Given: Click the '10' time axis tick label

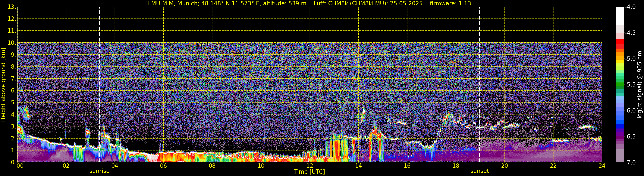Looking at the screenshot, I should tap(261, 166).
